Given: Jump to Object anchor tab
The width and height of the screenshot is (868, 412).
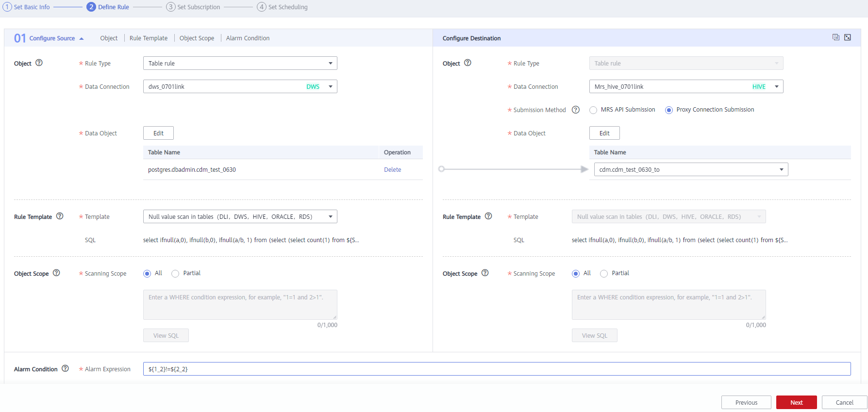Looking at the screenshot, I should click(x=109, y=38).
